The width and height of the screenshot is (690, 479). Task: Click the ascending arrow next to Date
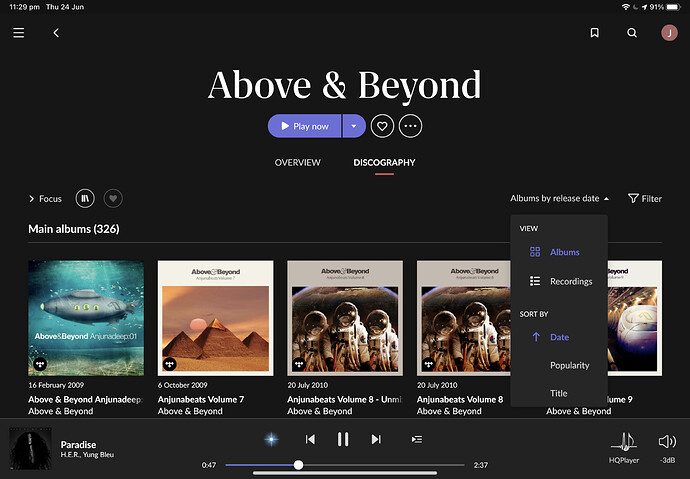point(536,337)
